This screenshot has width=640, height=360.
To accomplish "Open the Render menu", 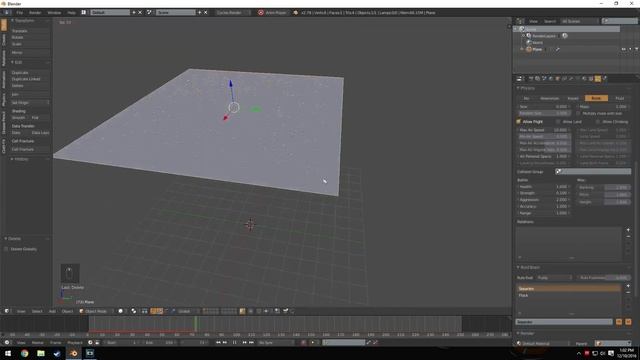I will (x=35, y=13).
